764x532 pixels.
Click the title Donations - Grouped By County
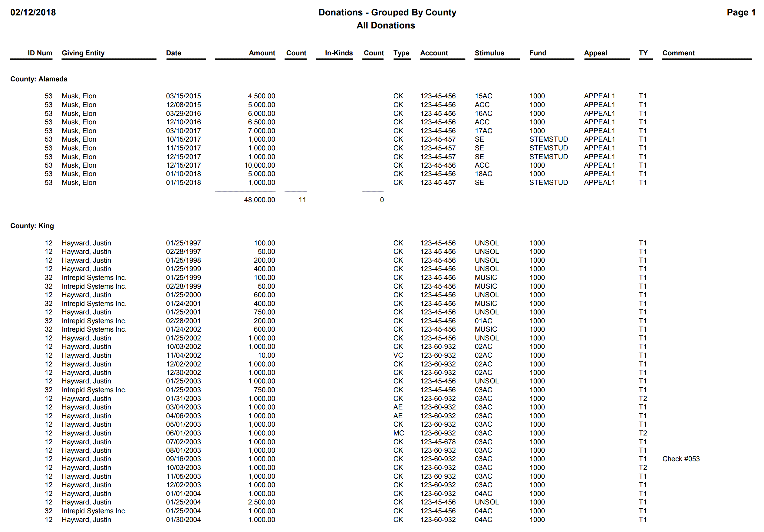[387, 13]
